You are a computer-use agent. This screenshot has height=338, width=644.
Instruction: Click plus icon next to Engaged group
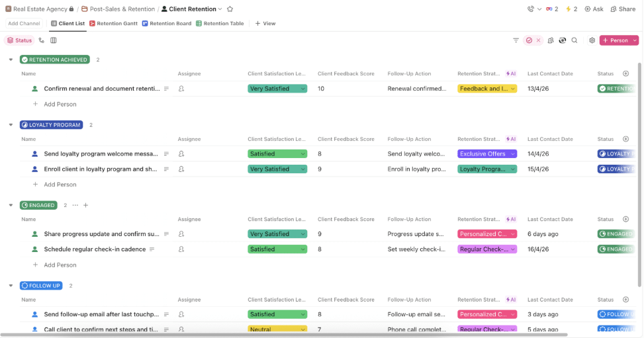click(85, 205)
